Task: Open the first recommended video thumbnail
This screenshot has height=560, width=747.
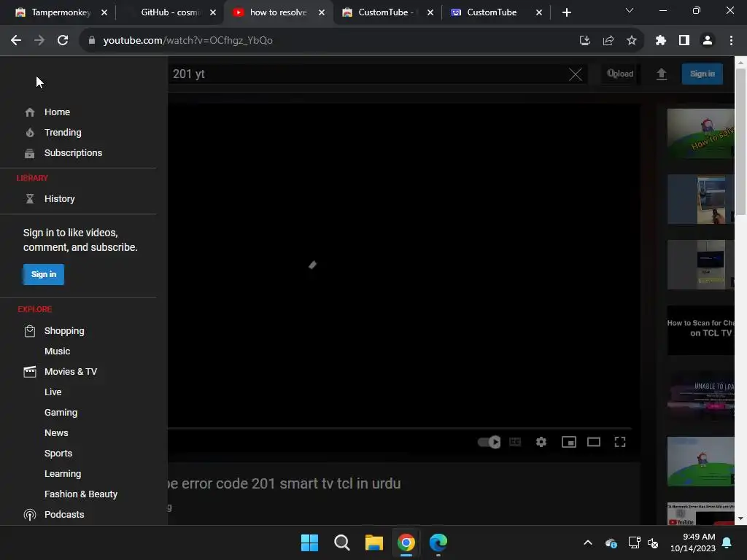Action: (x=700, y=133)
